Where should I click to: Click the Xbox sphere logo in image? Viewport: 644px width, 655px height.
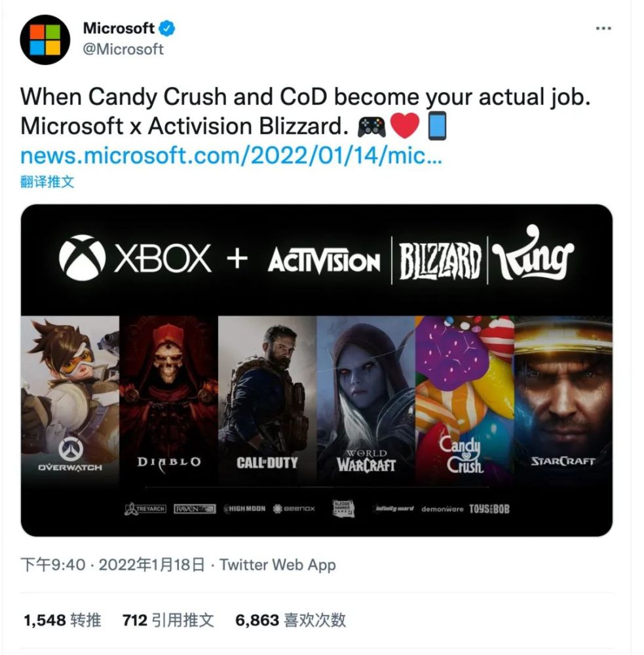[x=82, y=257]
